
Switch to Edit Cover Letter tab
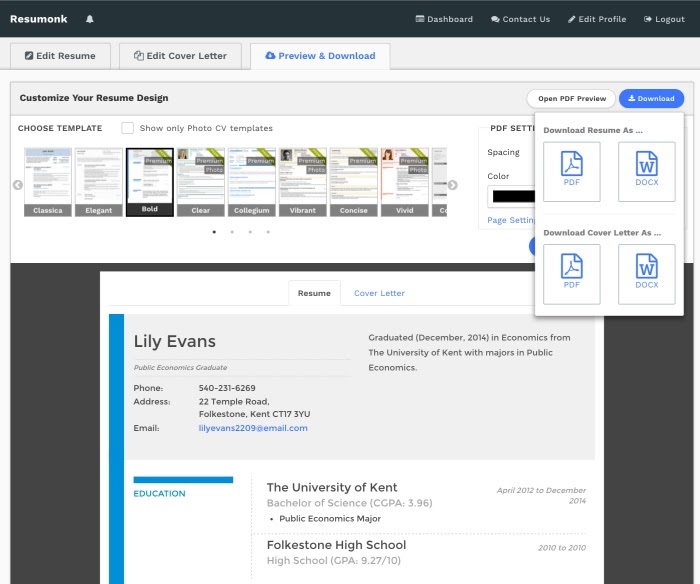point(180,56)
